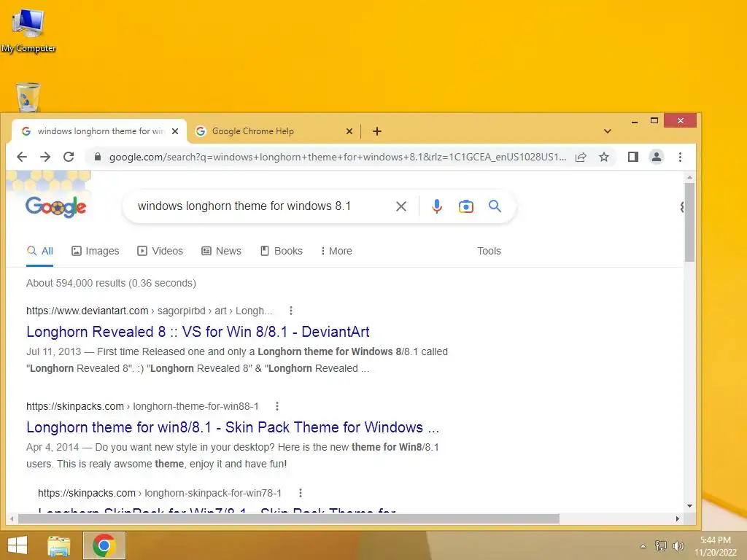Click the horizontal scroll right arrow
This screenshot has width=747, height=560.
click(x=678, y=518)
